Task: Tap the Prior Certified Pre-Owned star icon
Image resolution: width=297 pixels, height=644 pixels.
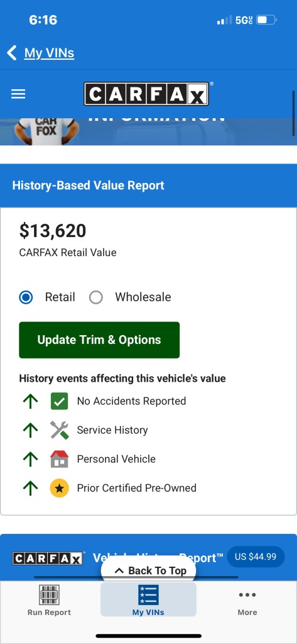Action: pos(60,488)
